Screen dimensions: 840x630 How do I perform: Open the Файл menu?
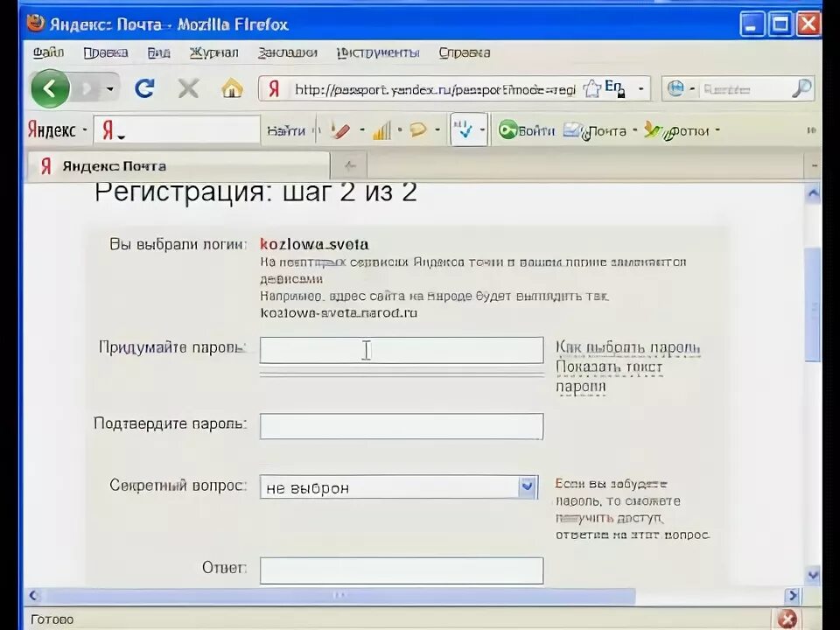coord(48,52)
